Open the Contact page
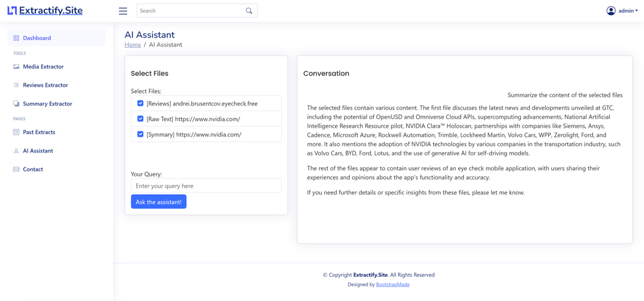Viewport: 644px width, 301px height. [56, 169]
